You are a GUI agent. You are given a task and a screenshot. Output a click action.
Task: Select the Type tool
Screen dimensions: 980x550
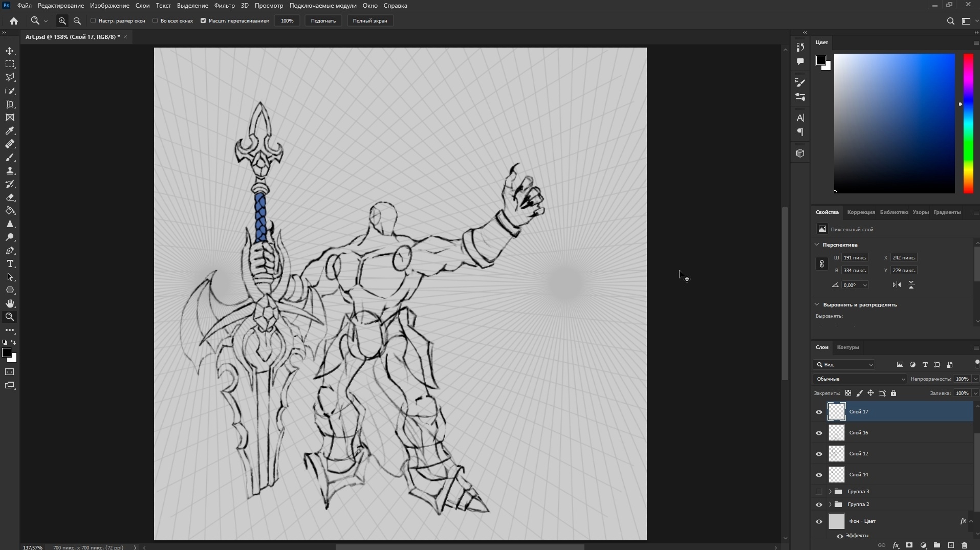click(10, 263)
